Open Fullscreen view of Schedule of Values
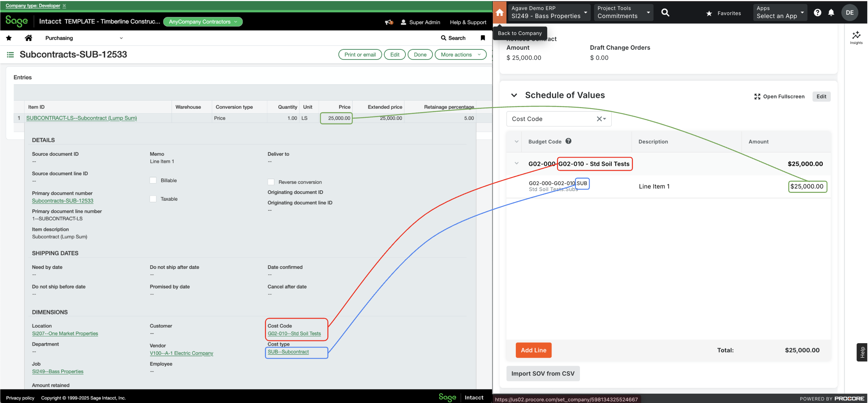868x403 pixels. pos(779,96)
